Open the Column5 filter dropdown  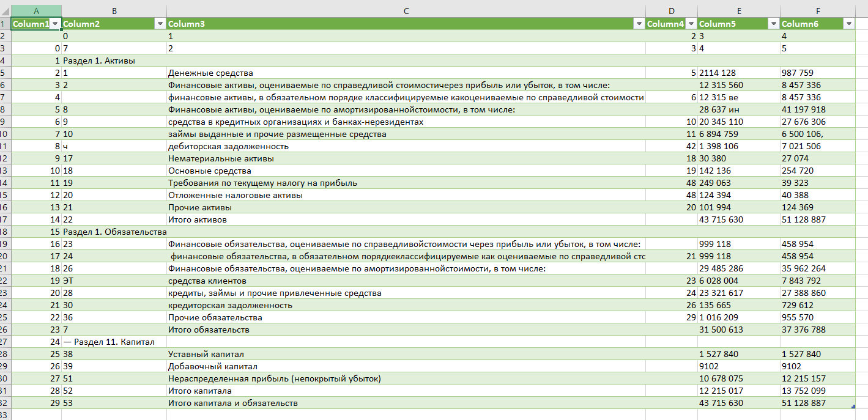(x=774, y=24)
